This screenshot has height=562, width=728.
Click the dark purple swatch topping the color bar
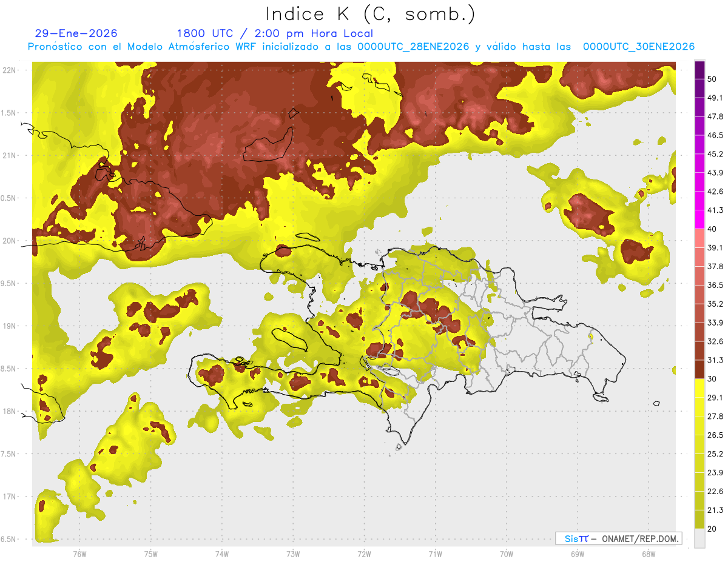point(699,70)
